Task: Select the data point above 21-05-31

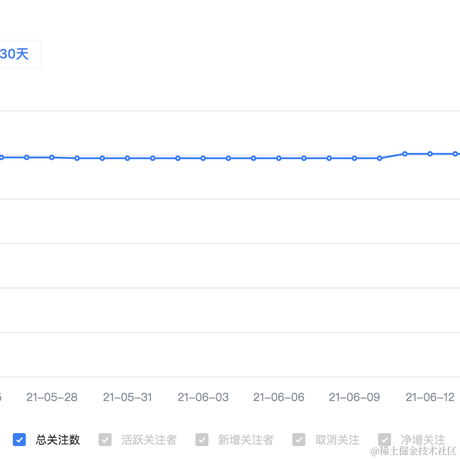Action: click(127, 158)
